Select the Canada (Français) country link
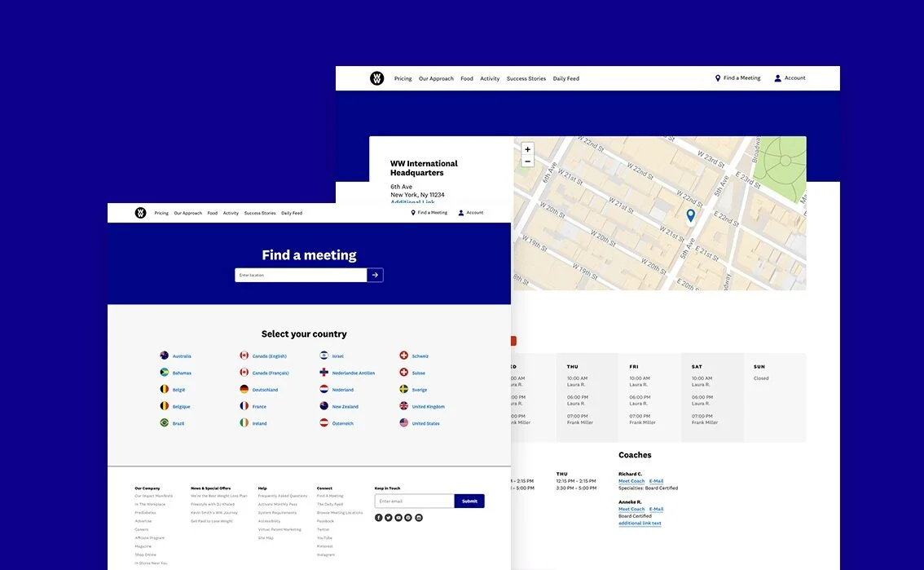This screenshot has height=570, width=924. 271,373
